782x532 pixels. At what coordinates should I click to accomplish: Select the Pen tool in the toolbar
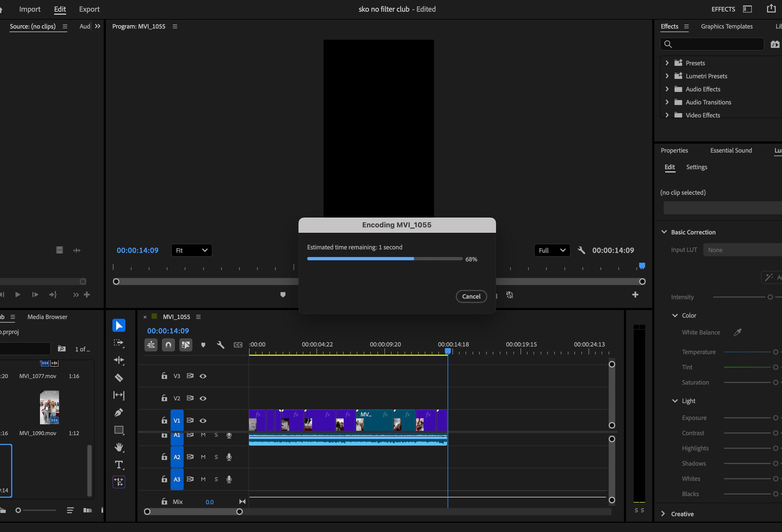coord(119,413)
